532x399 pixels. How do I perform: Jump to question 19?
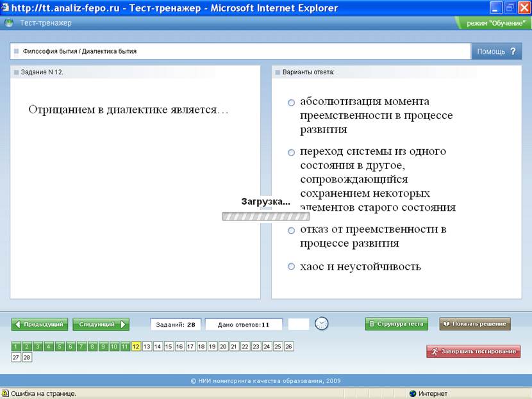tap(212, 346)
